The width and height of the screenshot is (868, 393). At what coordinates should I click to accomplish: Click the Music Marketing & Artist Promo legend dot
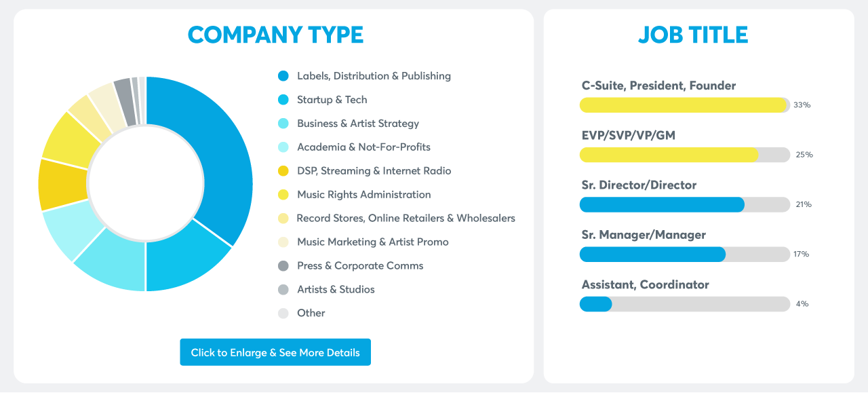tap(283, 242)
